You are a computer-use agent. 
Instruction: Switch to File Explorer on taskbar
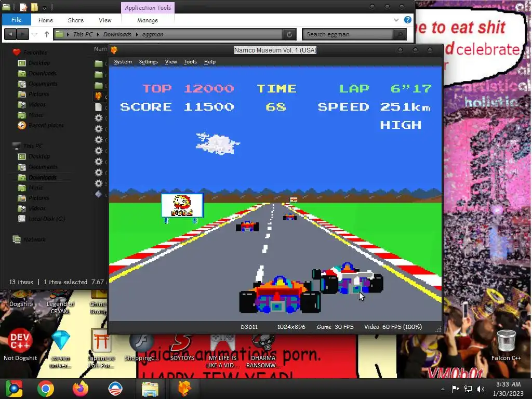coord(150,389)
